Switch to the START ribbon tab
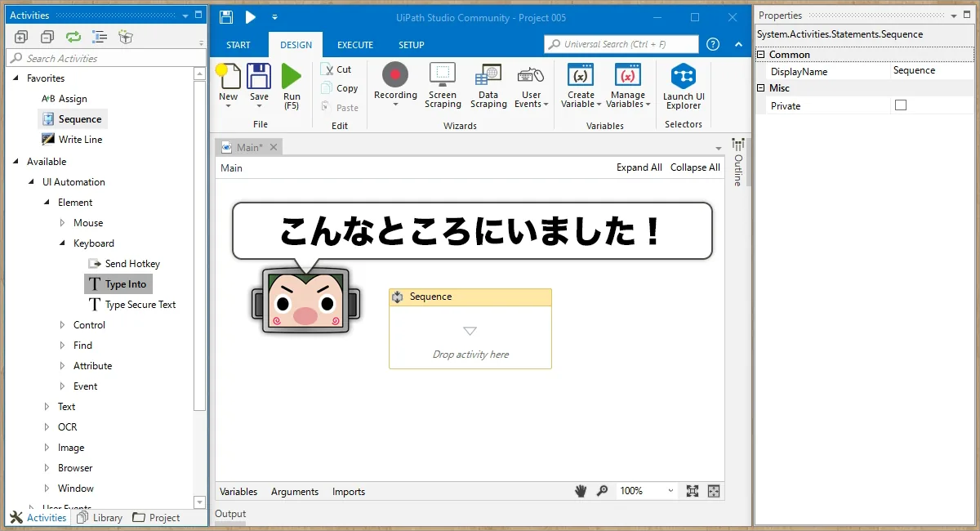This screenshot has height=531, width=980. pyautogui.click(x=238, y=45)
